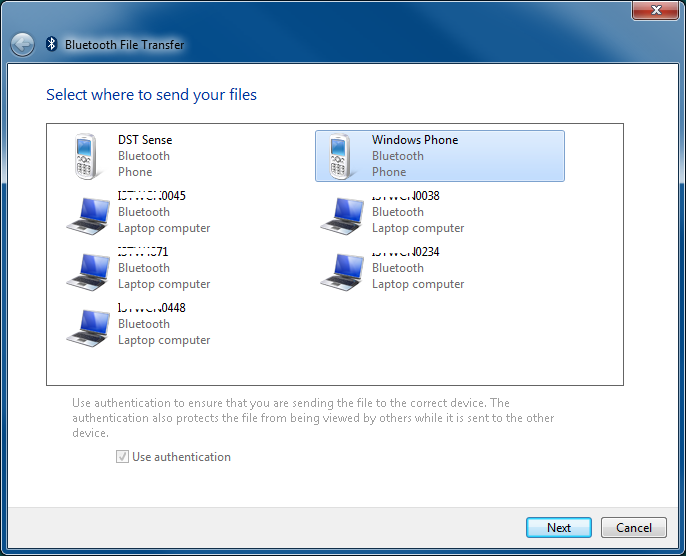Go back with the round arrow button
This screenshot has height=556, width=686.
22,45
